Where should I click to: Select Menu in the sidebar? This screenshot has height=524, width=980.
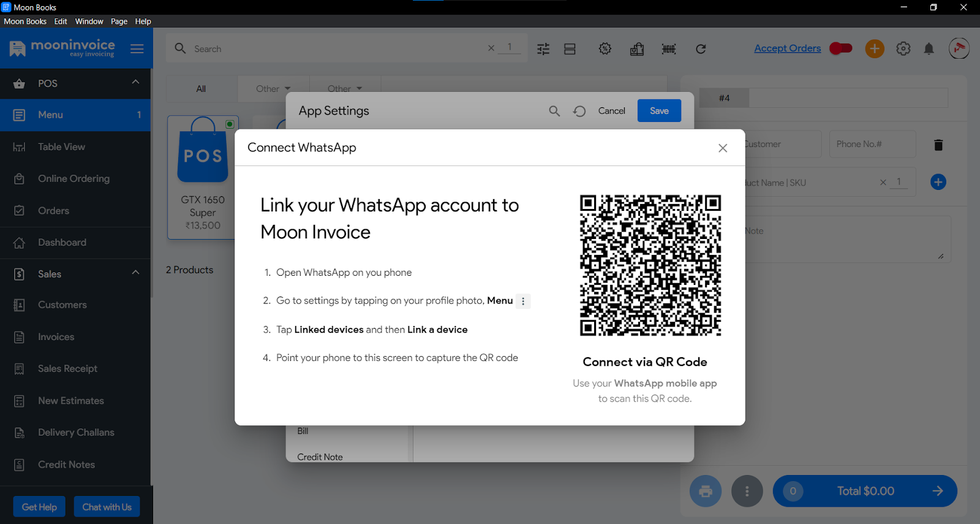tap(75, 115)
